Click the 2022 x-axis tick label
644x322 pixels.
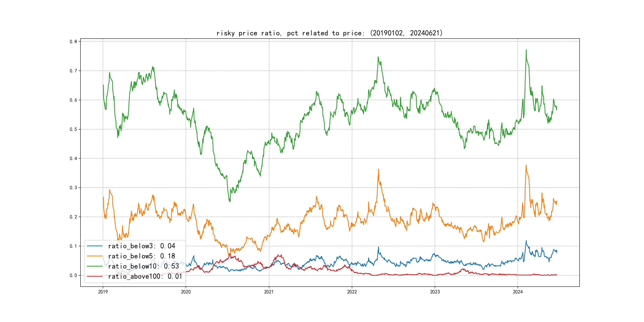[x=352, y=292]
